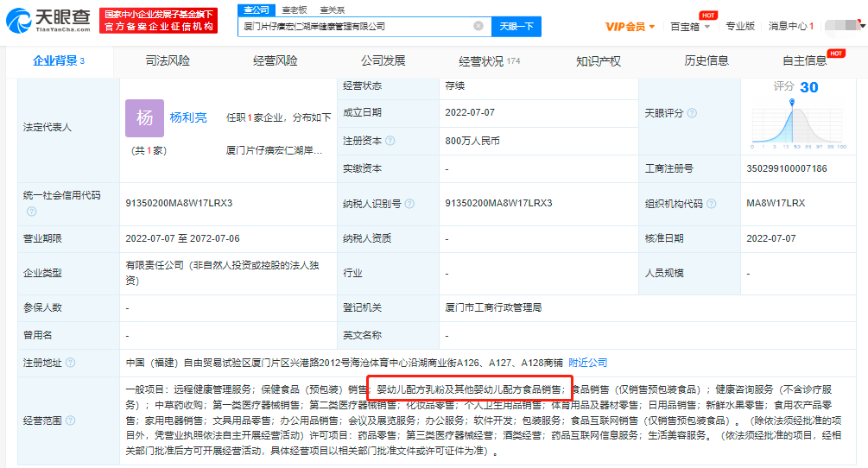The image size is (868, 468).
Task: Select the 查关系 search tab
Action: click(333, 10)
